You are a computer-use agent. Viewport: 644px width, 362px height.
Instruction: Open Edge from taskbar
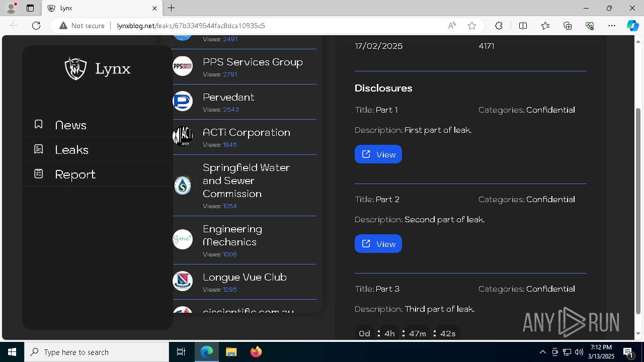(207, 352)
